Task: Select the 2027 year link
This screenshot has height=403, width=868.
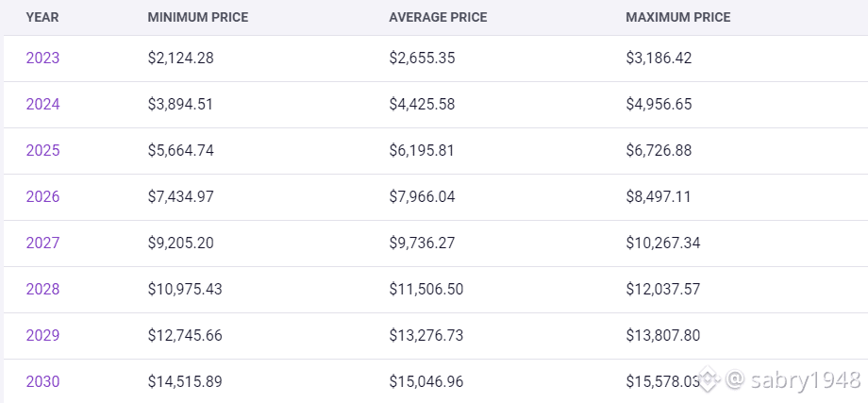Action: pyautogui.click(x=42, y=243)
